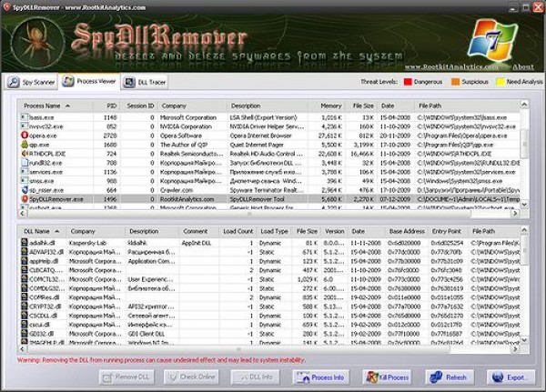Sort DLL list by DLL Name column
Screen dimensions: 546x392
pyautogui.click(x=42, y=231)
